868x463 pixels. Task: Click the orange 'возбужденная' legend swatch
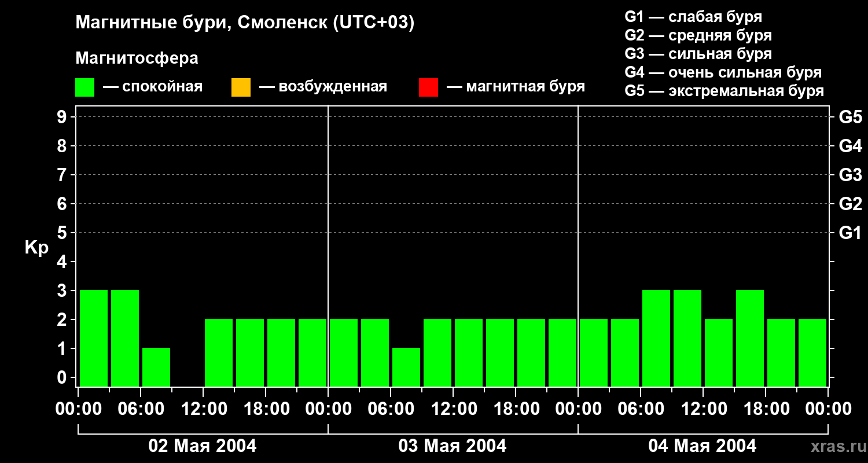point(241,87)
